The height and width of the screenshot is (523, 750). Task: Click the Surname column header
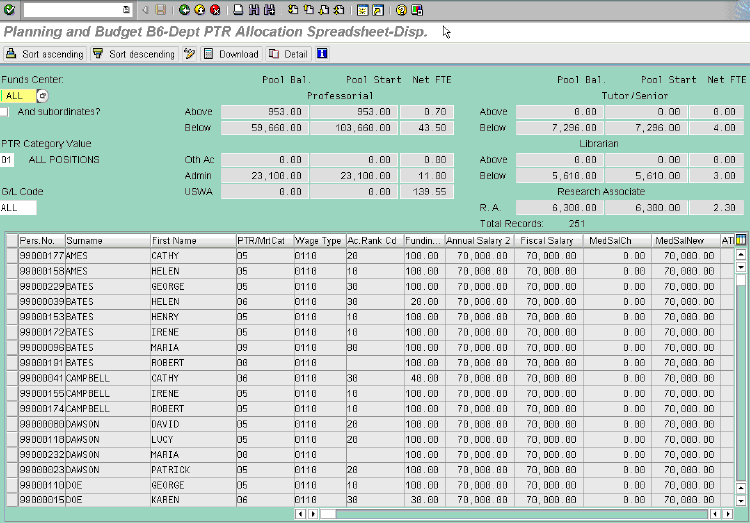click(108, 240)
